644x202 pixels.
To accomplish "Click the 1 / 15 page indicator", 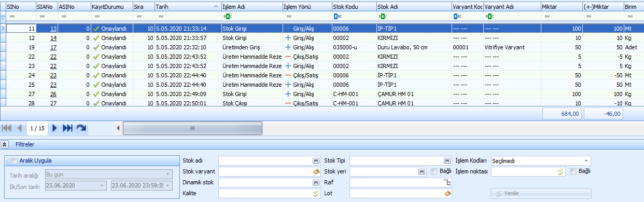I will [37, 128].
